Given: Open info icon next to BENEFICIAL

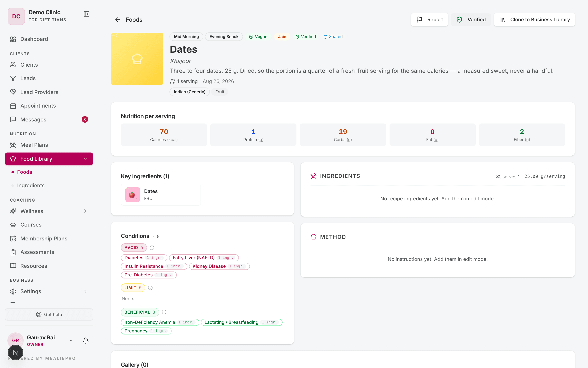Looking at the screenshot, I should pyautogui.click(x=164, y=312).
